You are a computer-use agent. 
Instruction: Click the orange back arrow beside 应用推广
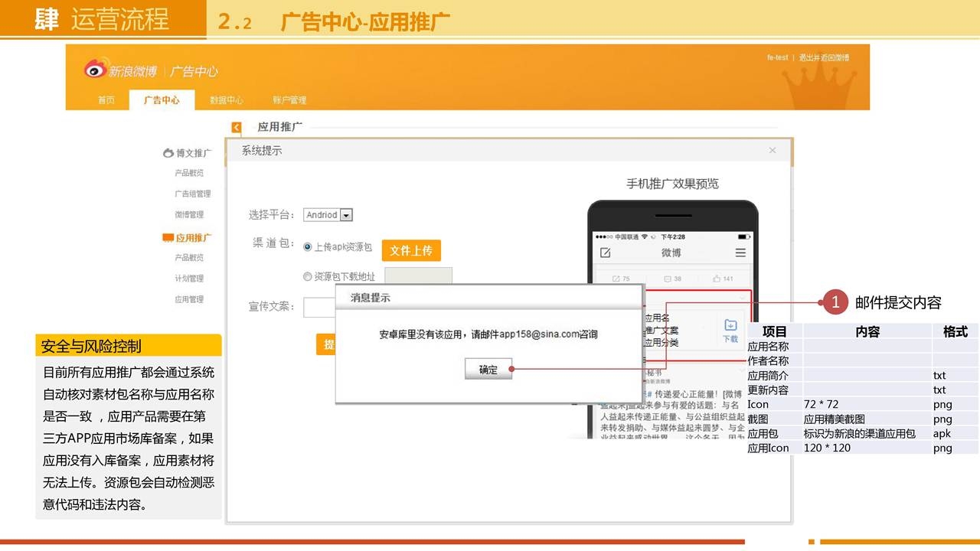click(x=237, y=128)
